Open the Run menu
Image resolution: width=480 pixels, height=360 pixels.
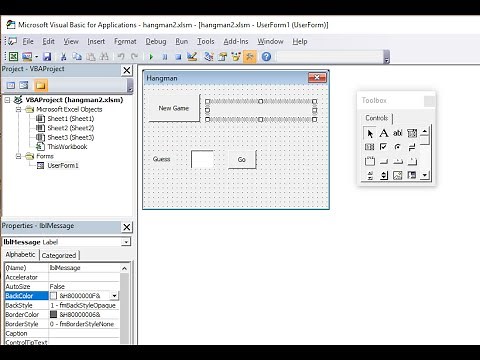182,41
